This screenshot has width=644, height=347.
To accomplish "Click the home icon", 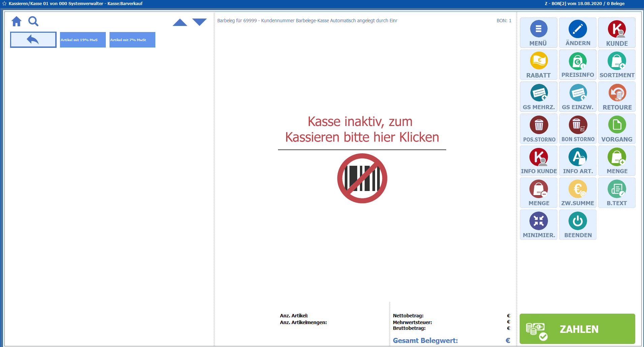I will coord(17,22).
